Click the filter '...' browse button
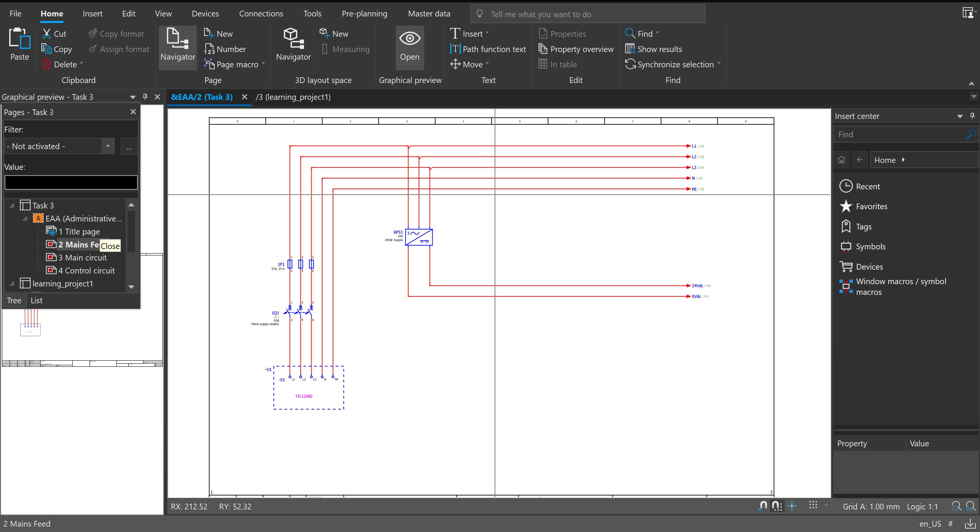 pyautogui.click(x=129, y=146)
